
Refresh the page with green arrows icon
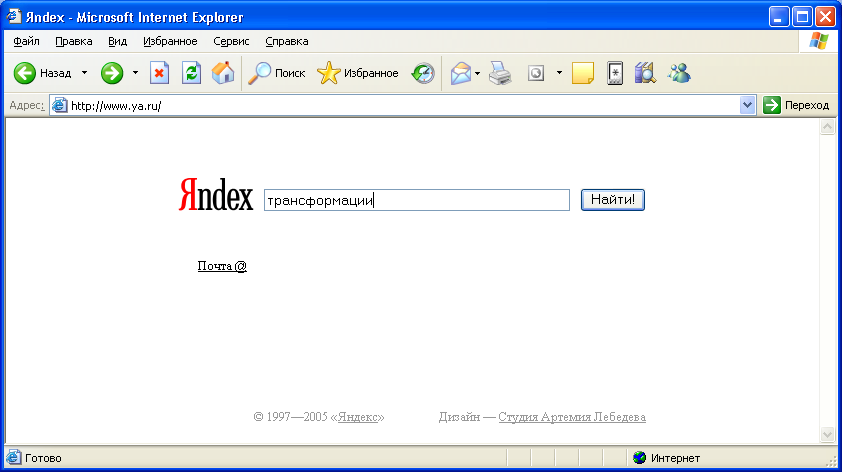[192, 73]
